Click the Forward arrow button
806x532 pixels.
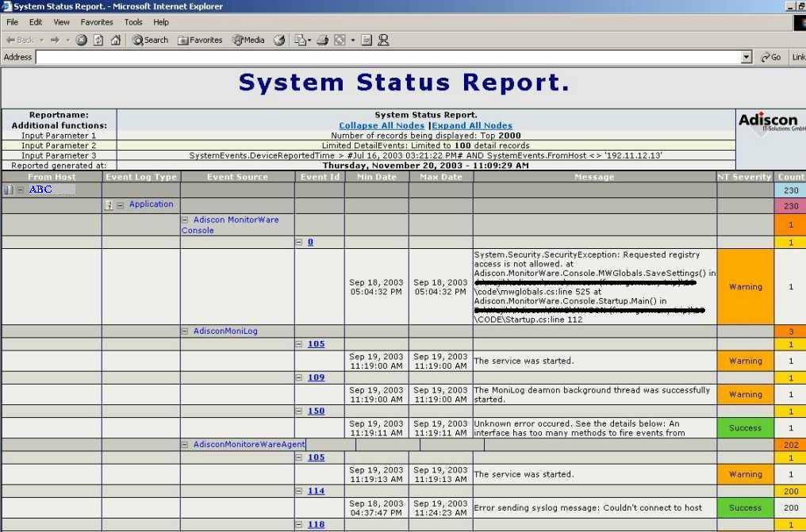[x=55, y=40]
